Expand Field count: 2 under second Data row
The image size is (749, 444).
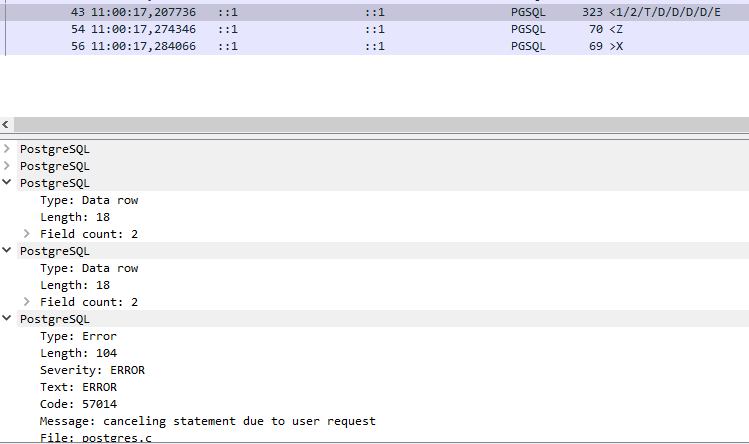tap(27, 302)
